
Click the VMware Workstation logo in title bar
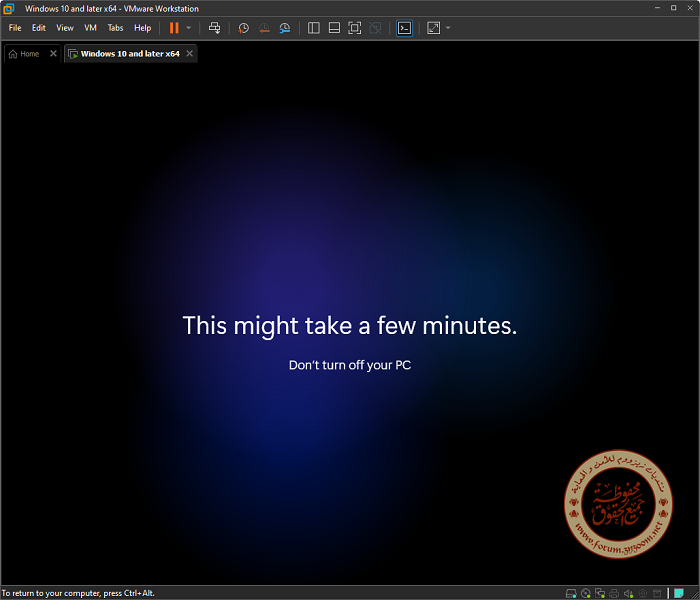click(x=8, y=8)
